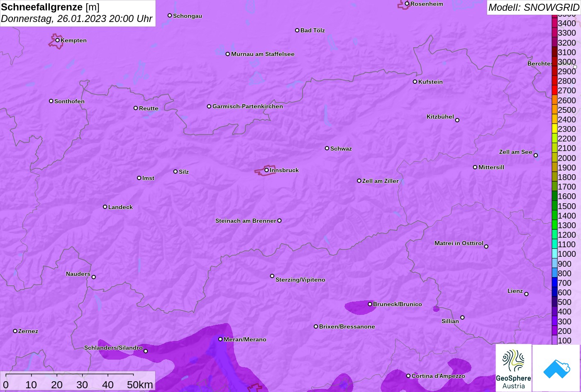Viewport: 581px width, 392px height.
Task: Click the Steinach am Brenner marker
Action: tap(279, 221)
